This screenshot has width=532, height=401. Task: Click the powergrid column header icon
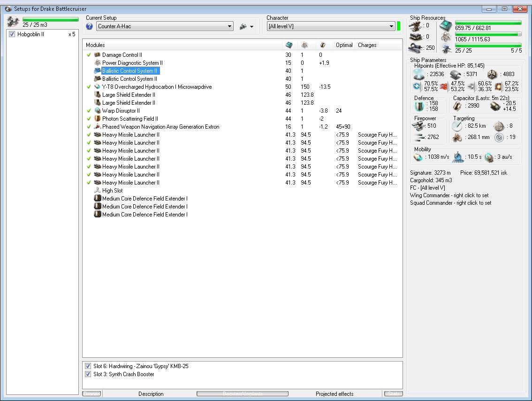(x=304, y=45)
